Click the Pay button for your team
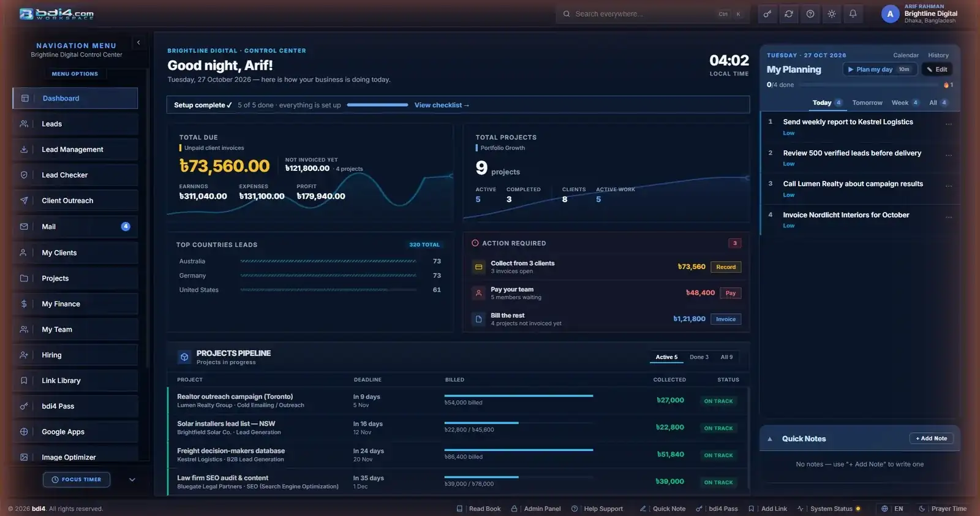Image resolution: width=980 pixels, height=516 pixels. click(x=731, y=293)
